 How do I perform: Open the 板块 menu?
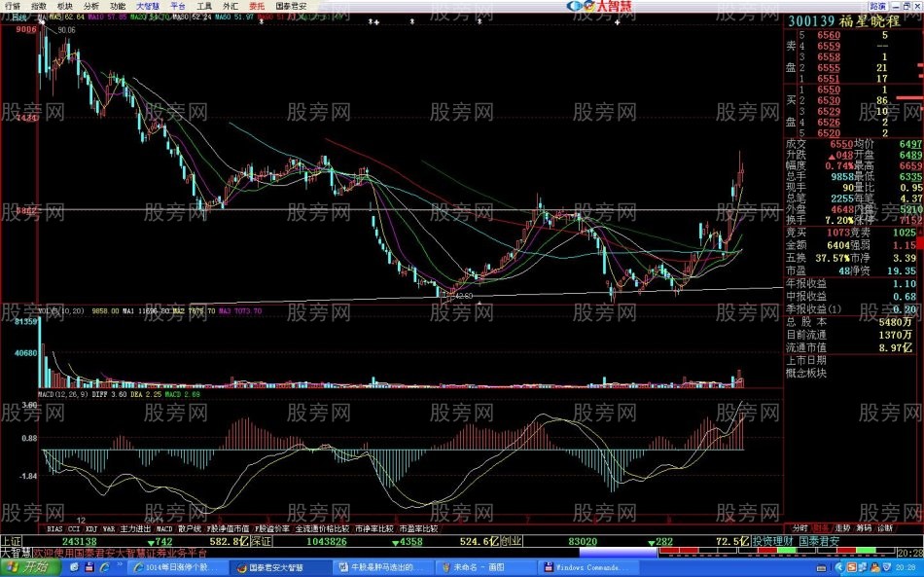(x=65, y=6)
